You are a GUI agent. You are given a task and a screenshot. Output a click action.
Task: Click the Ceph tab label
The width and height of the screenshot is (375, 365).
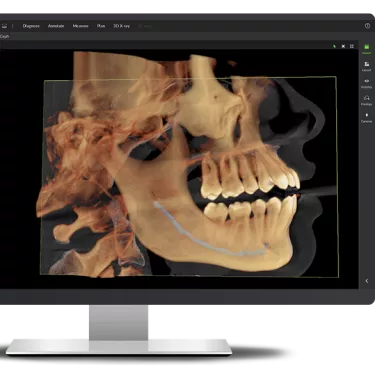pos(4,36)
